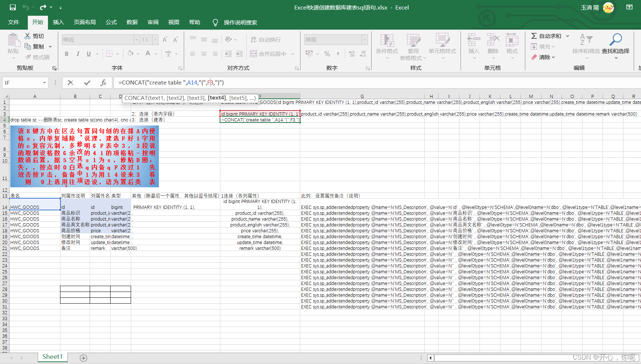641x364 pixels.
Task: Toggle right text alignment
Action: click(x=215, y=54)
